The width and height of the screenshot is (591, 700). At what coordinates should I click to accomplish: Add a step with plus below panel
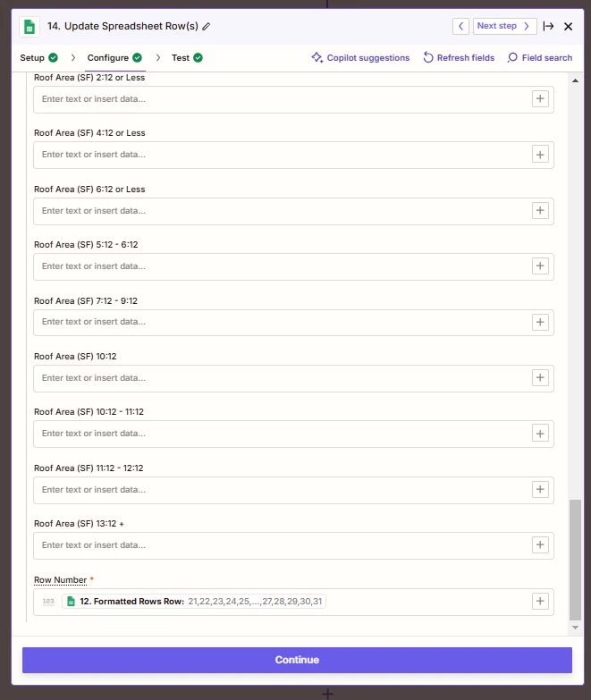pyautogui.click(x=327, y=694)
